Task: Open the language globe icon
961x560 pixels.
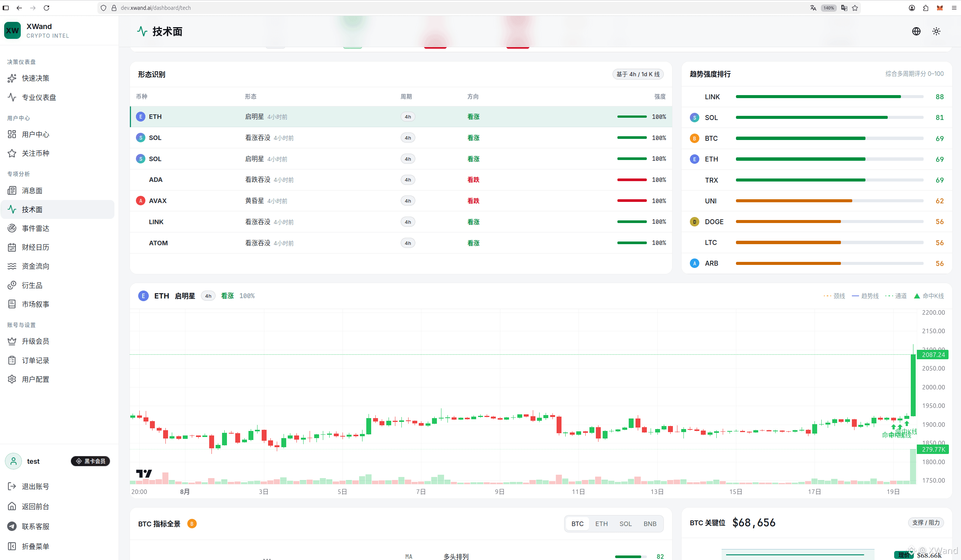Action: click(916, 31)
